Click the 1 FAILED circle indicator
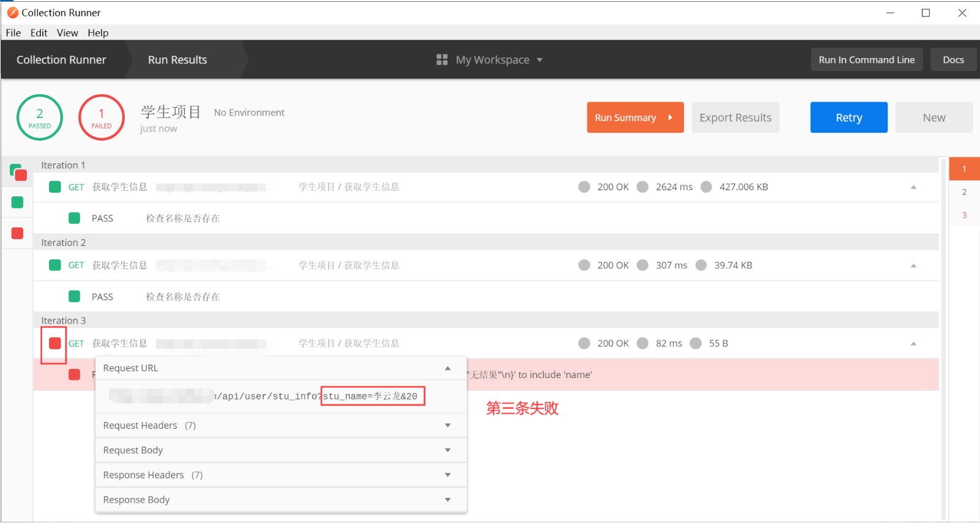Screen dimensions: 980x523 (x=102, y=117)
